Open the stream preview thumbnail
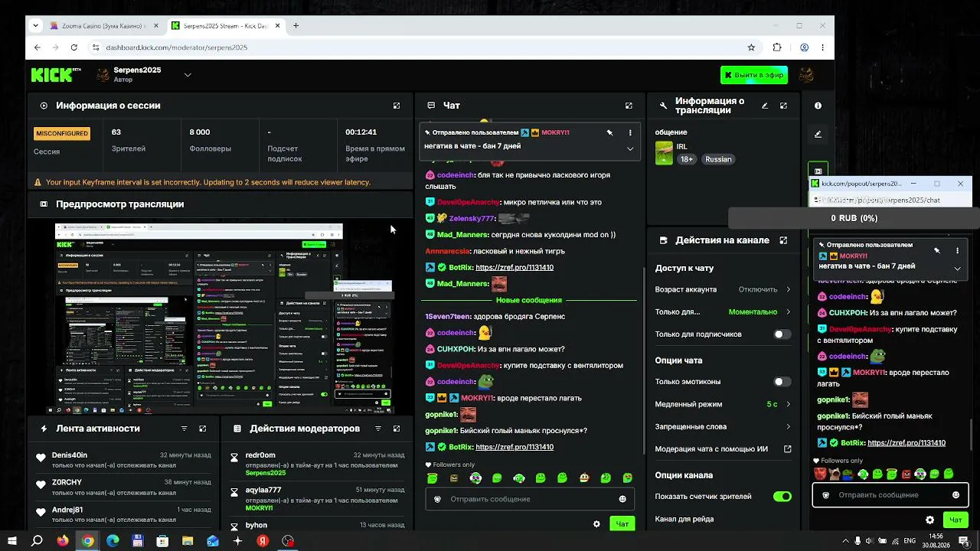Viewport: 980px width, 551px height. click(x=221, y=318)
